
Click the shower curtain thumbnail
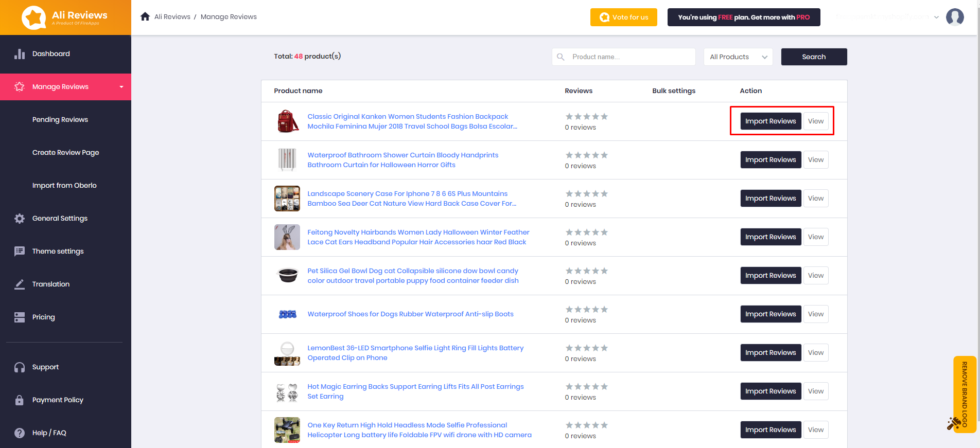pyautogui.click(x=287, y=160)
